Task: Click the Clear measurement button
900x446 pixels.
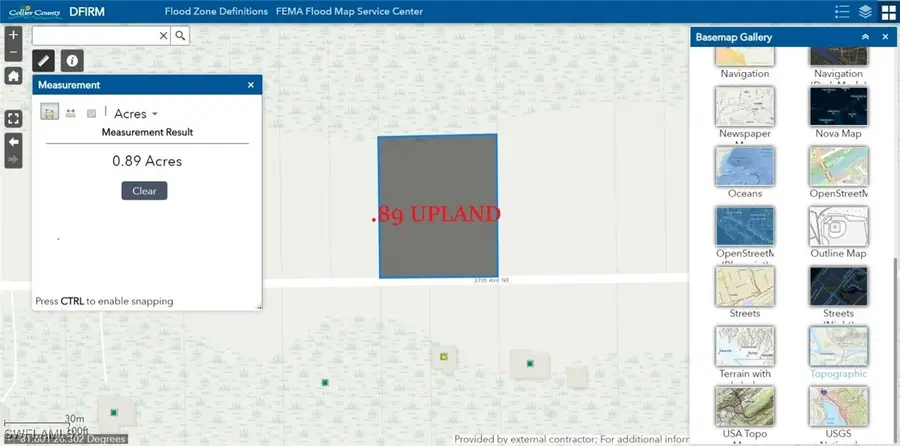Action: click(144, 190)
